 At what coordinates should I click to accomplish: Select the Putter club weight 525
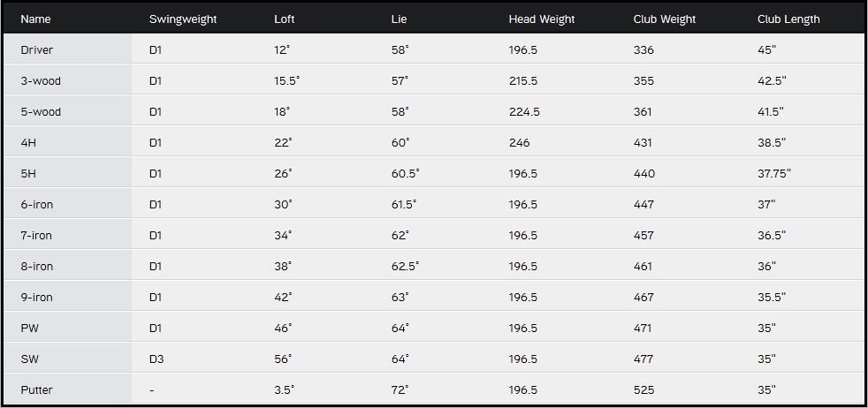coord(643,390)
